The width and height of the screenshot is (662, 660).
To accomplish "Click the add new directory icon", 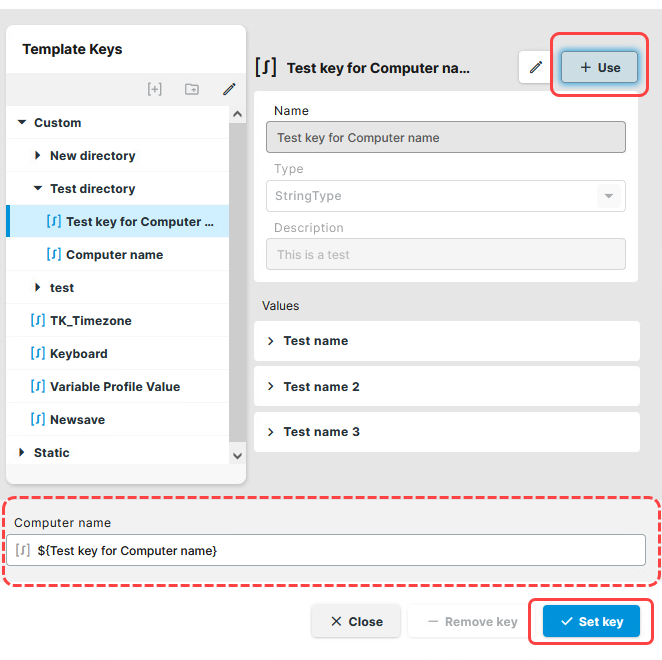I will pyautogui.click(x=192, y=89).
